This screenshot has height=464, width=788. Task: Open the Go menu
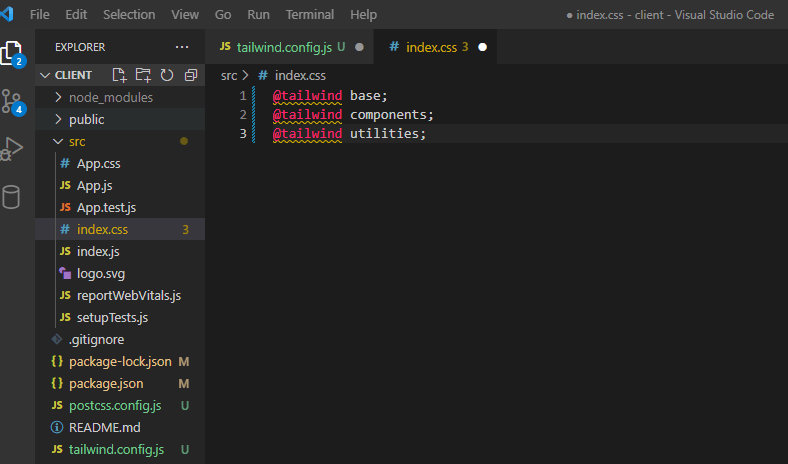(223, 15)
